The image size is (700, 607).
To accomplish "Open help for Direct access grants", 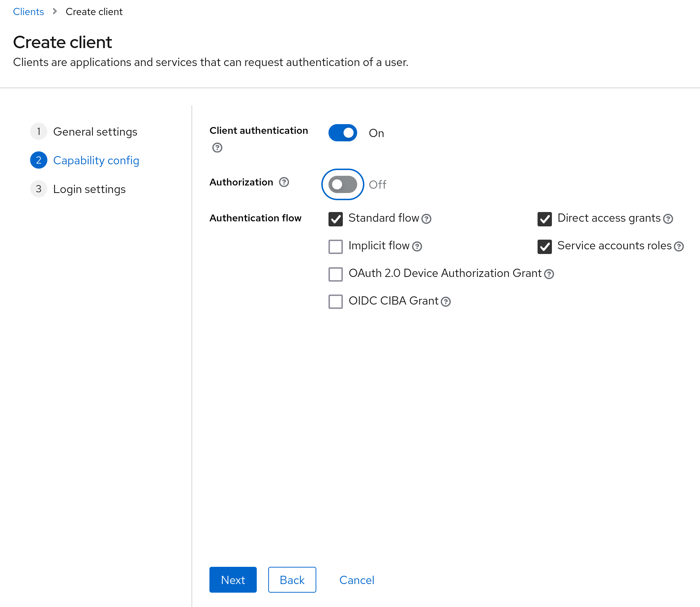I will point(668,219).
